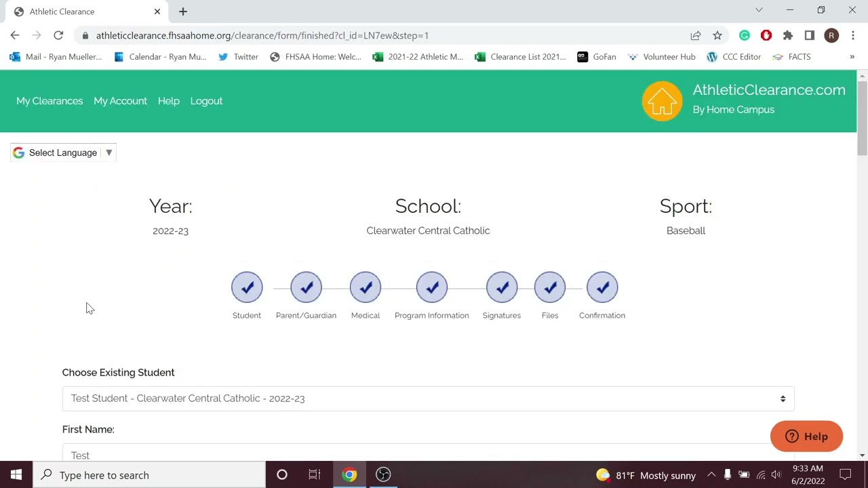Open Cortana circle icon on taskbar
This screenshot has width=868, height=488.
282,475
